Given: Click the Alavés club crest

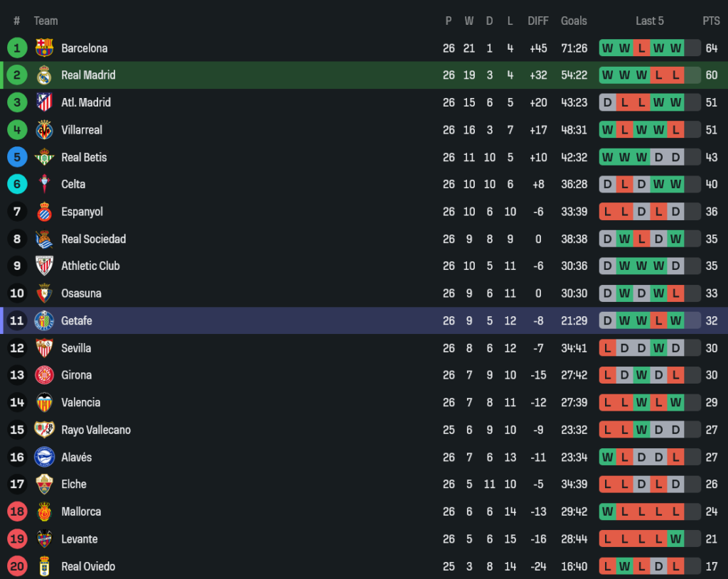Looking at the screenshot, I should pyautogui.click(x=44, y=457).
